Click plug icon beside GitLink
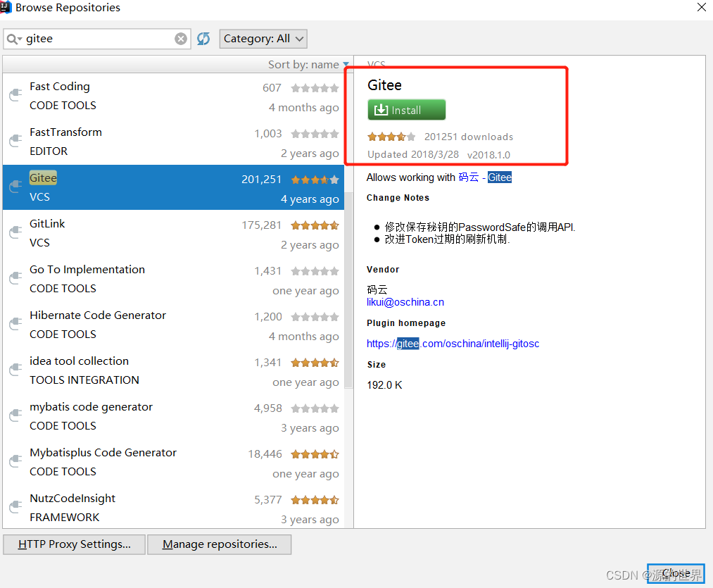This screenshot has width=713, height=588. tap(15, 232)
